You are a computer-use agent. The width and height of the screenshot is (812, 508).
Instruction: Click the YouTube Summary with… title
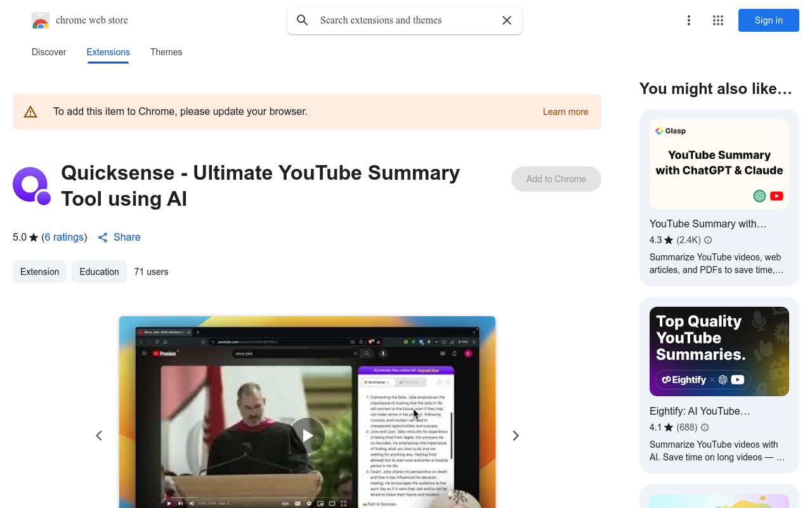coord(708,224)
